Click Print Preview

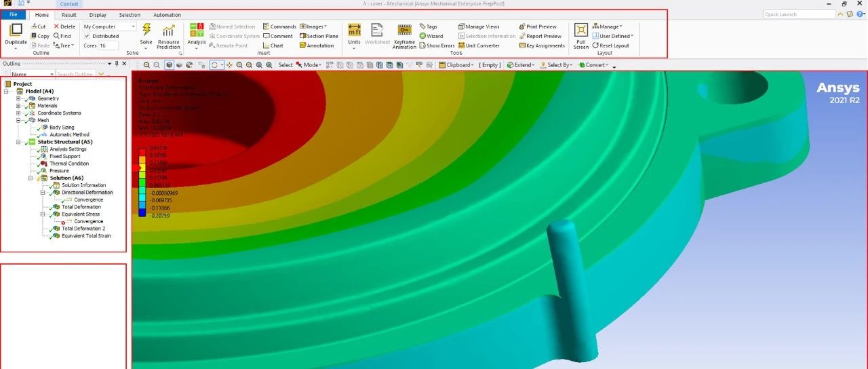coord(538,26)
